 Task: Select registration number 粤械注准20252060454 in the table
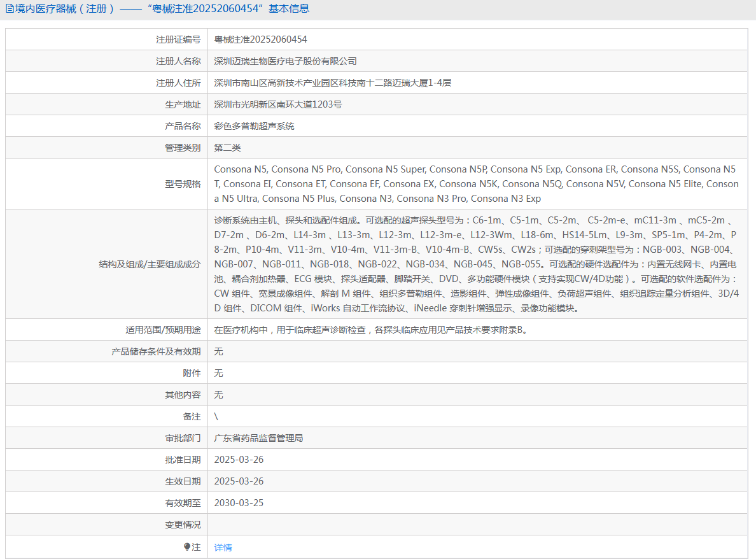(x=260, y=39)
